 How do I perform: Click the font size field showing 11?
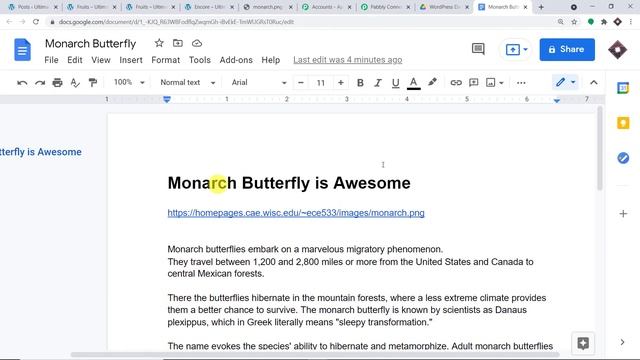point(321,83)
